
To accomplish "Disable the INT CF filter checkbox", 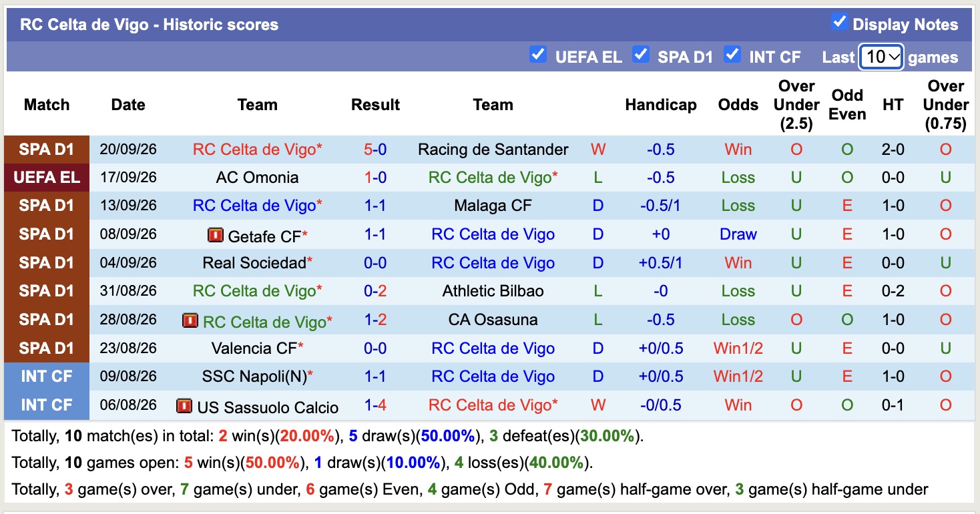I will click(732, 54).
